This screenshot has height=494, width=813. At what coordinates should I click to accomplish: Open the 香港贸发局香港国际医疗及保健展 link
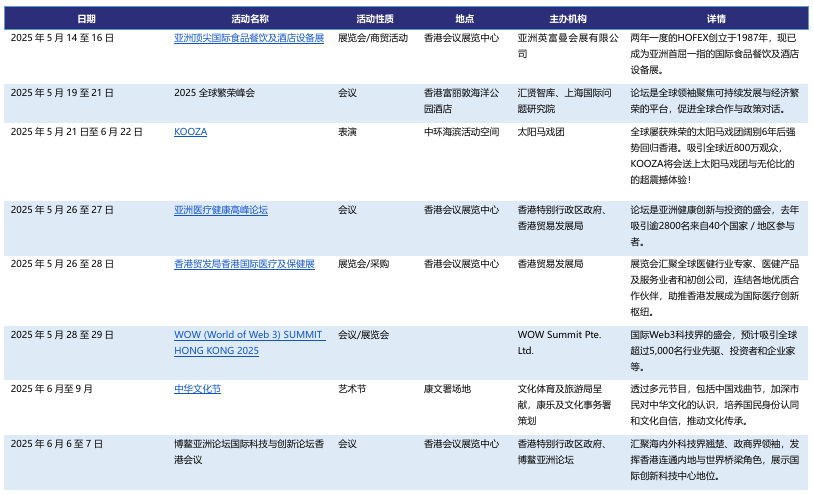pyautogui.click(x=244, y=264)
